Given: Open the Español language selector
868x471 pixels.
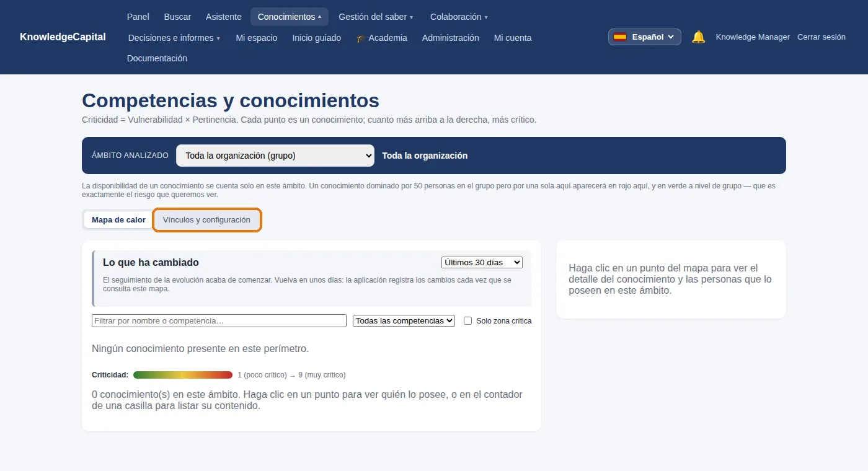Looking at the screenshot, I should click(645, 37).
